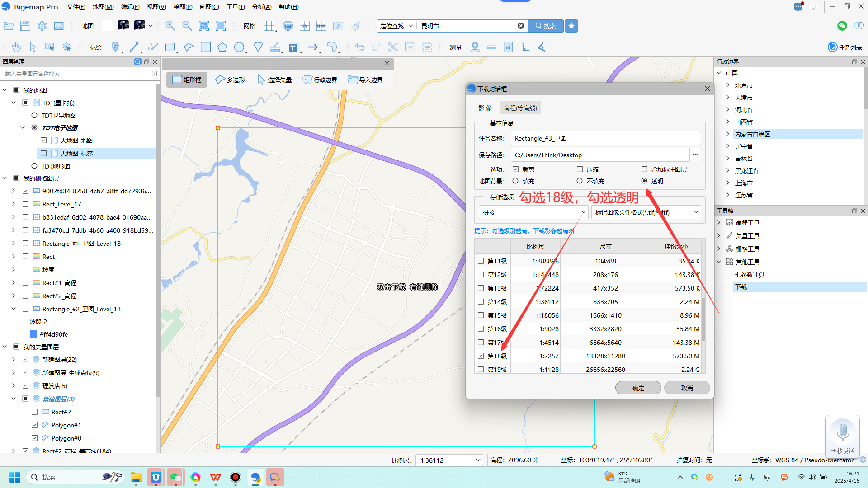The width and height of the screenshot is (868, 488).
Task: Open the 拼接 storage option dropdown
Action: (533, 212)
